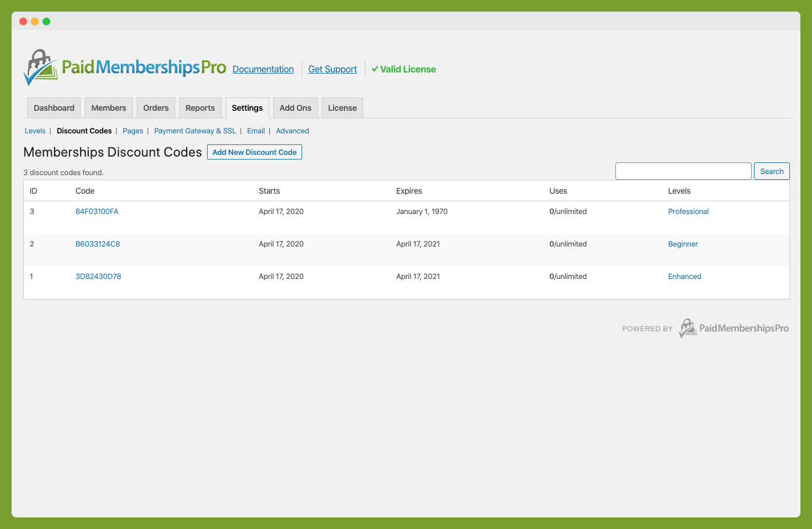
Task: Click the Levels column header
Action: coord(679,191)
